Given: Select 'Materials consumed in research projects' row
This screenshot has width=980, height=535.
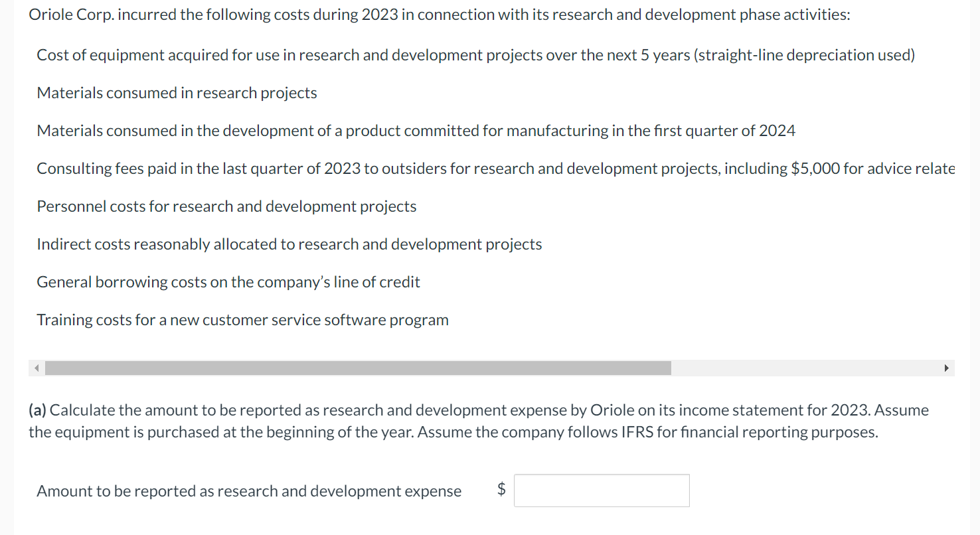Looking at the screenshot, I should [x=177, y=93].
